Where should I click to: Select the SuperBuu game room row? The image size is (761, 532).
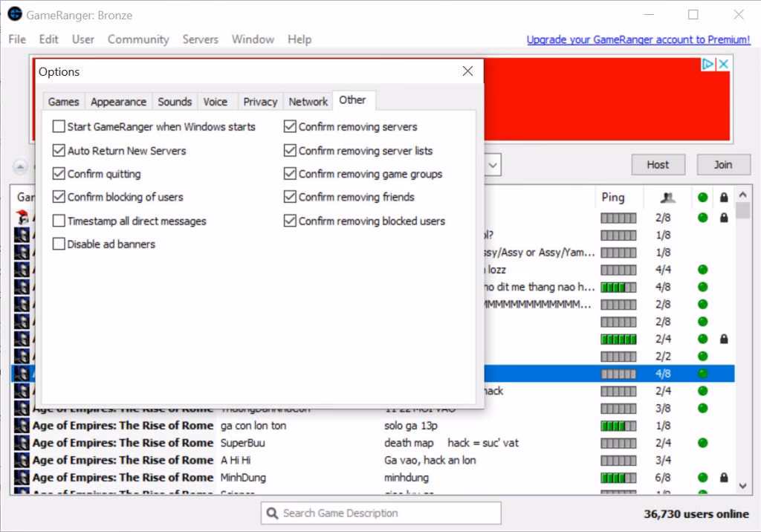(x=373, y=443)
